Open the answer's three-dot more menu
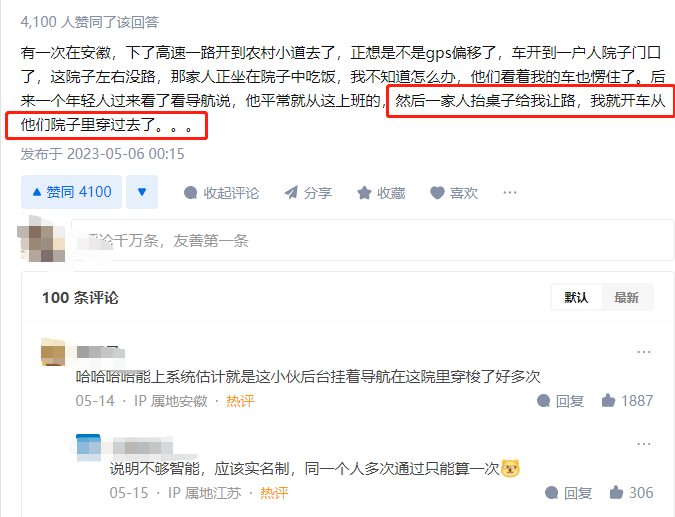Viewport: 675px width, 517px height. (x=510, y=192)
